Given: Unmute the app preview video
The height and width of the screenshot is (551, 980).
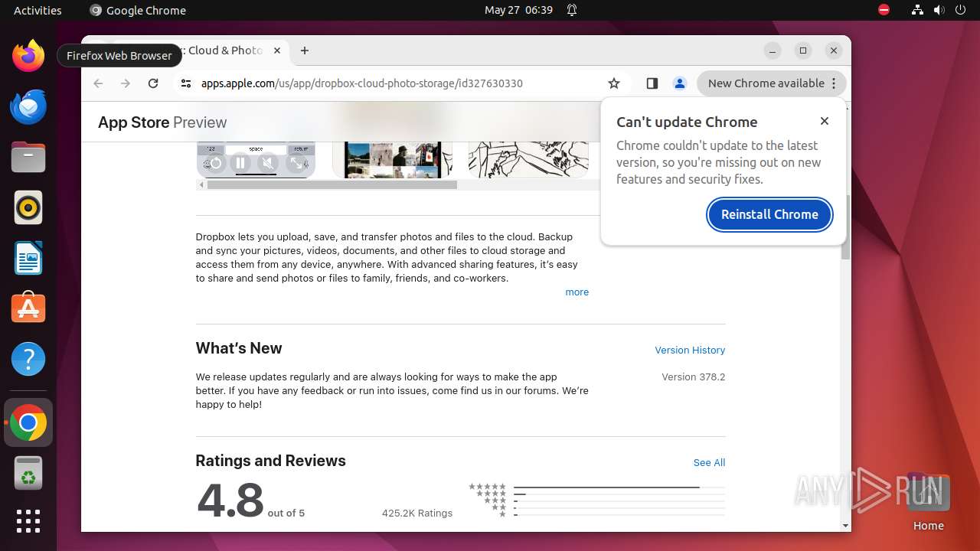Looking at the screenshot, I should click(267, 163).
